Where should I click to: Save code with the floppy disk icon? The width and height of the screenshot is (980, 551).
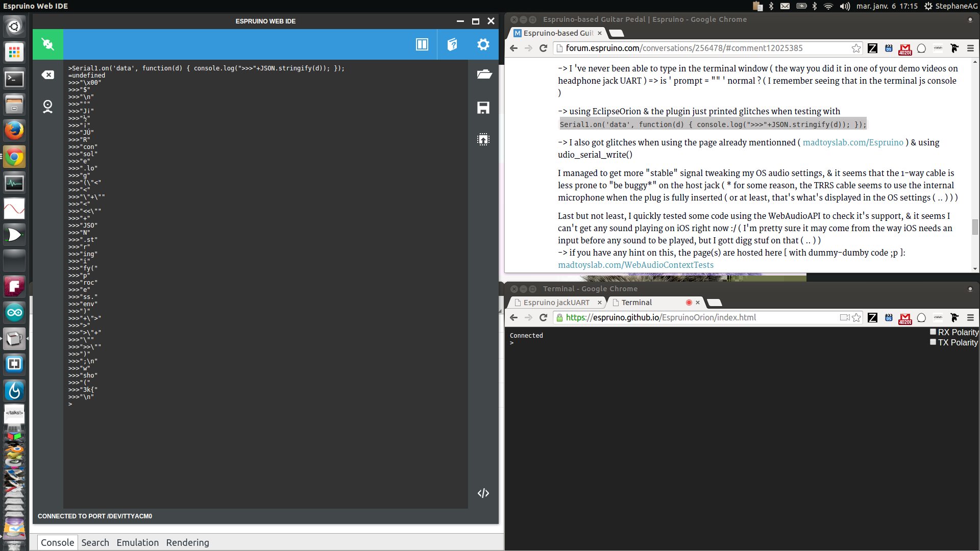click(483, 108)
